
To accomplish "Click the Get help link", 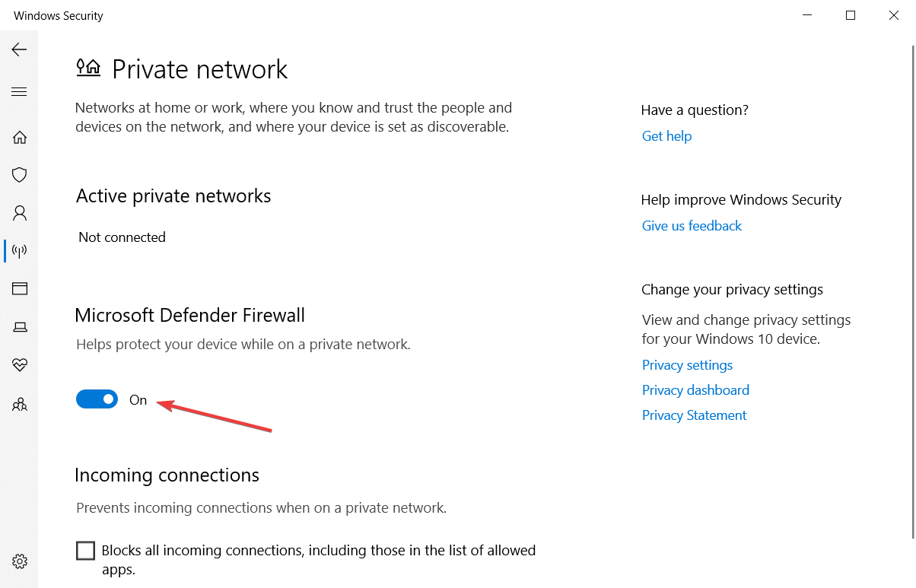I will click(666, 136).
